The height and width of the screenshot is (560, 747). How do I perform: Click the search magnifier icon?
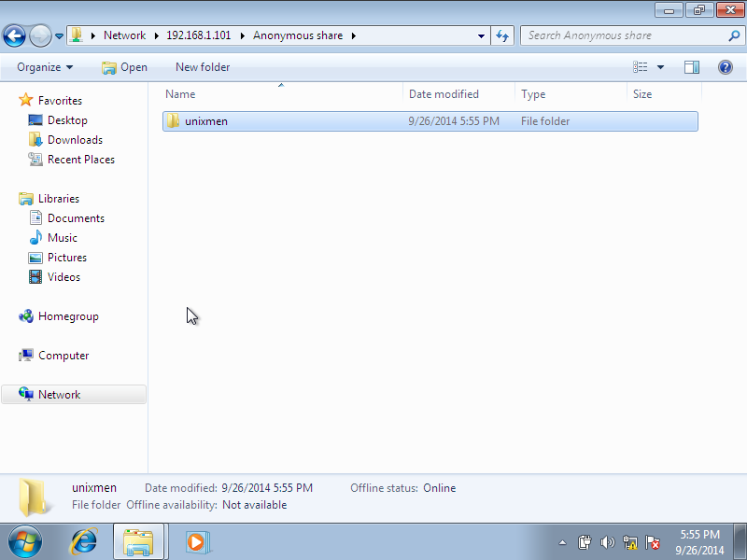pos(734,35)
